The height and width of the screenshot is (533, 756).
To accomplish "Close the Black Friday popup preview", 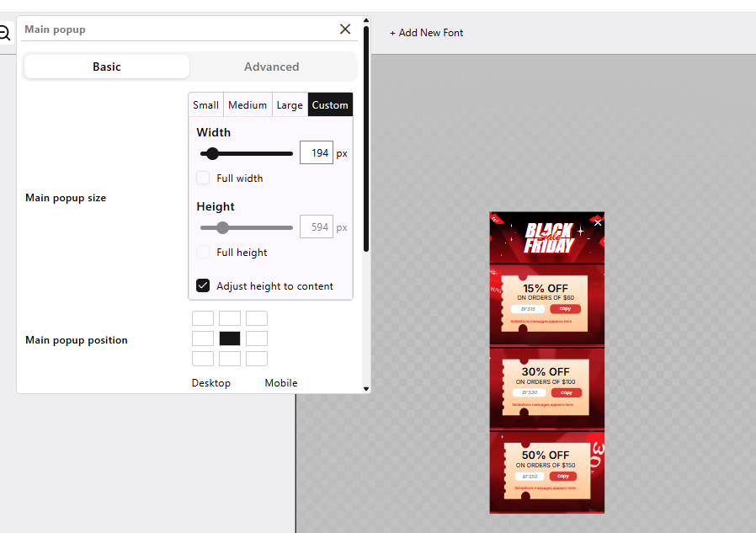I will (x=598, y=223).
